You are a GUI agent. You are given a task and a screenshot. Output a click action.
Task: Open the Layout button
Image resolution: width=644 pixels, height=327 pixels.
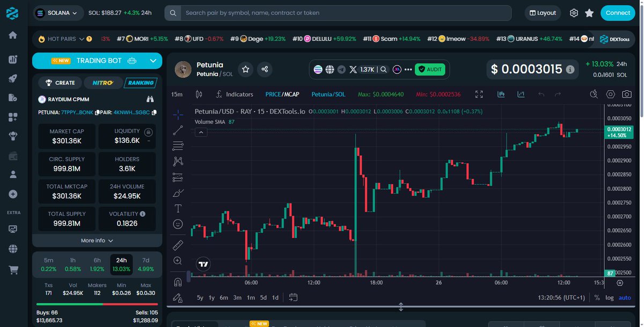(x=543, y=13)
